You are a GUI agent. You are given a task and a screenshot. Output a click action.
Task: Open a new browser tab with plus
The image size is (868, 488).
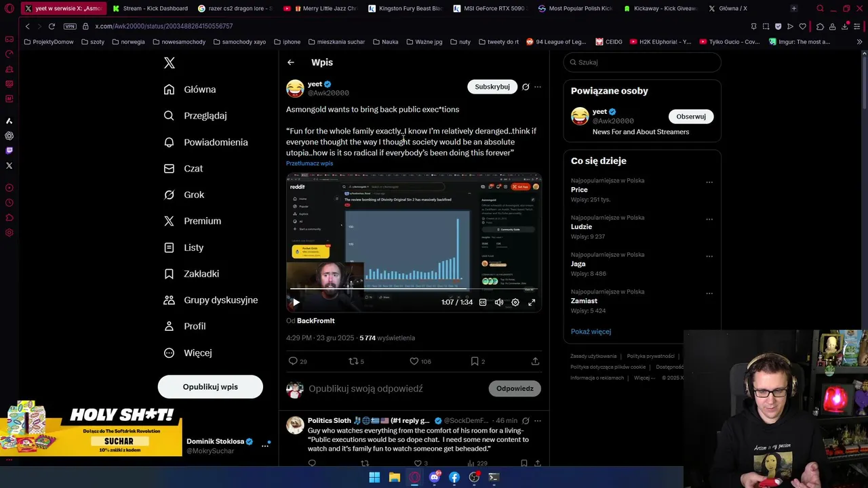click(x=793, y=8)
